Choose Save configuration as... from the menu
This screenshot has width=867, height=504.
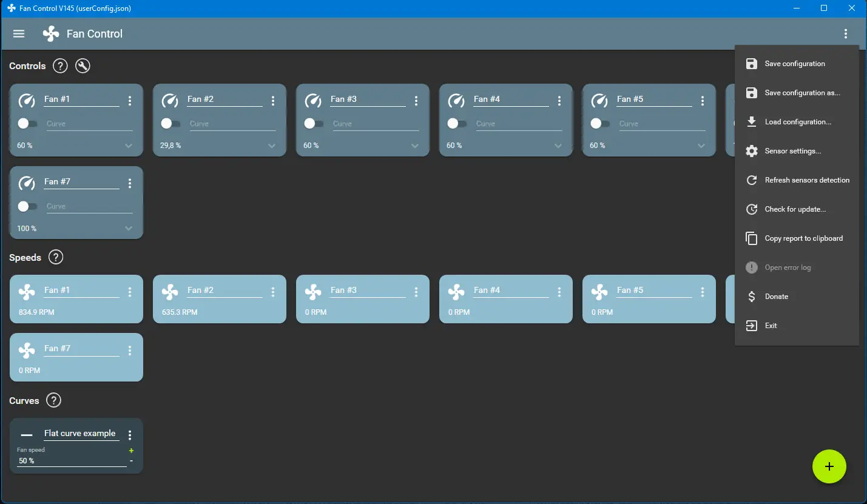coord(797,93)
